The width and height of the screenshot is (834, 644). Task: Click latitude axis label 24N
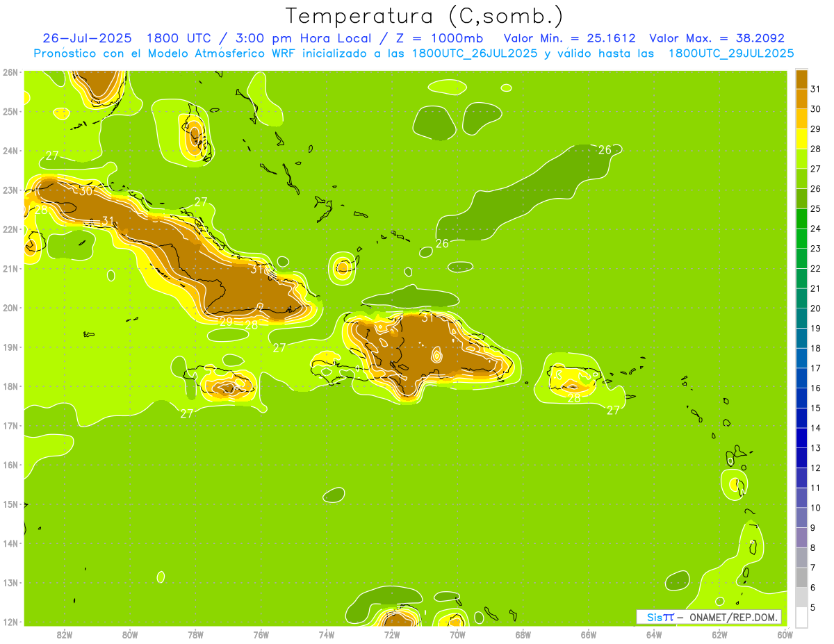(x=10, y=150)
